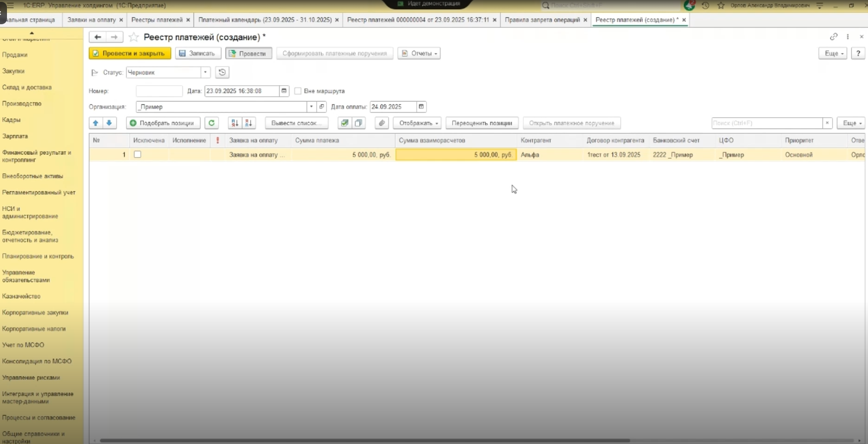Image resolution: width=868 pixels, height=444 pixels.
Task: Go back with the left arrow button
Action: tap(98, 37)
